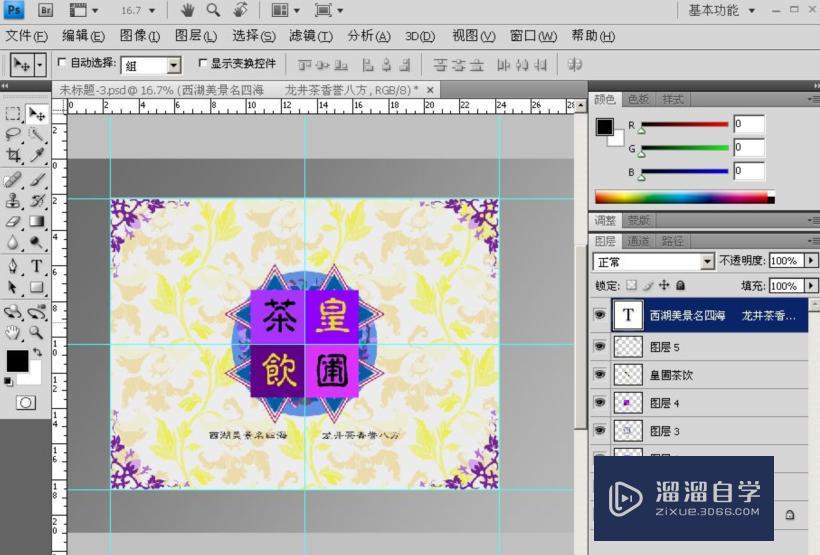
Task: Open the zoom level 16.7 dropdown
Action: tap(152, 10)
